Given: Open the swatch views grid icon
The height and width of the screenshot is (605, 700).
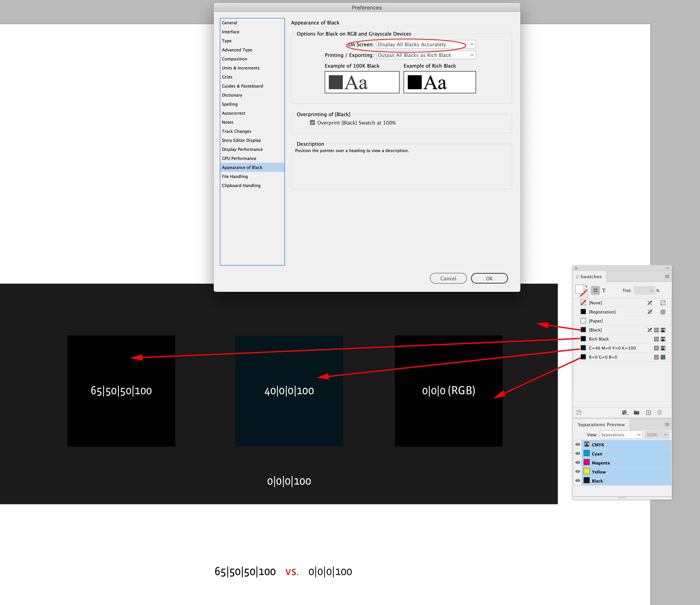Looking at the screenshot, I should pyautogui.click(x=625, y=412).
